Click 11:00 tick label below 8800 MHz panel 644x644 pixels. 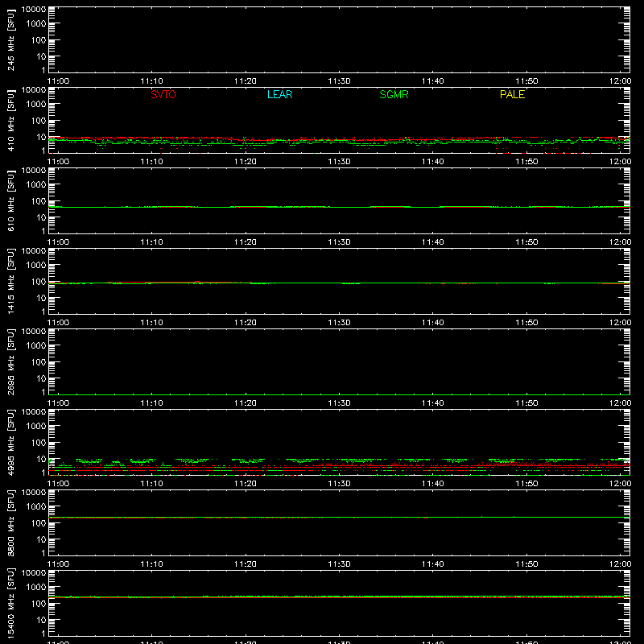[58, 564]
